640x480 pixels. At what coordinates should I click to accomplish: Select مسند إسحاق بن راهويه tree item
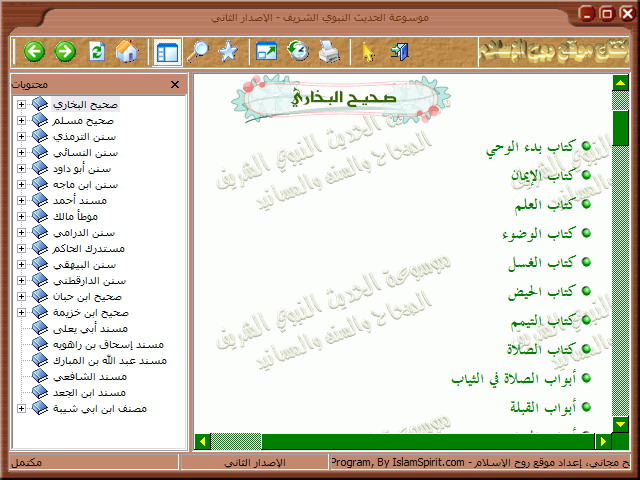click(108, 344)
